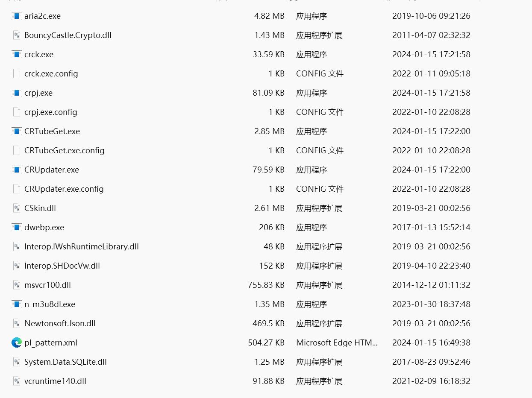Select the file name System.Data.SQLite.dll

(65, 362)
